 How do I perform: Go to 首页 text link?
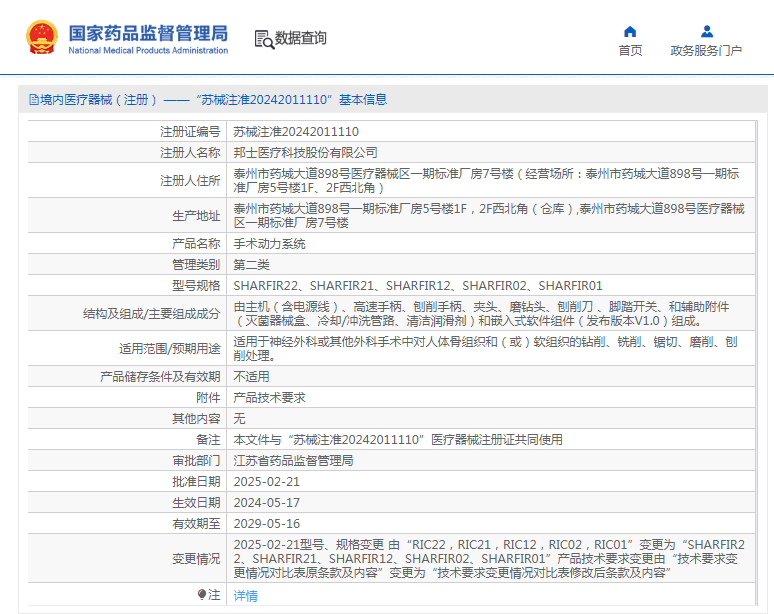point(630,50)
